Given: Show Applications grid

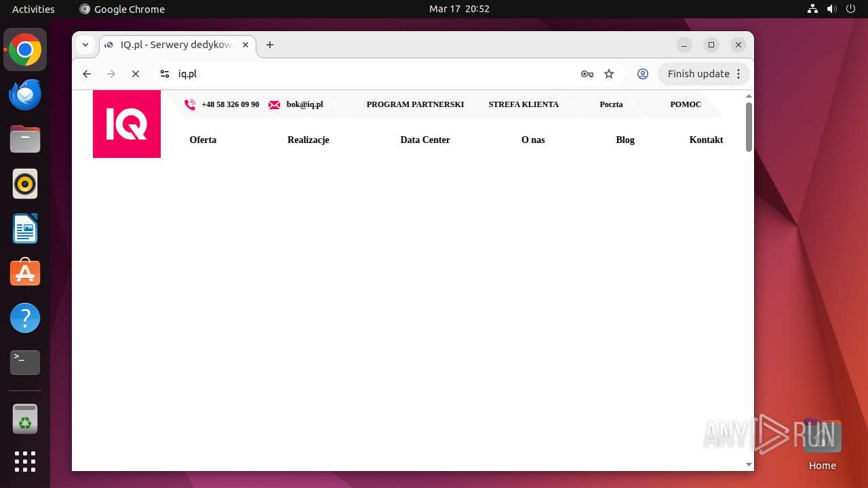Looking at the screenshot, I should click(x=25, y=462).
